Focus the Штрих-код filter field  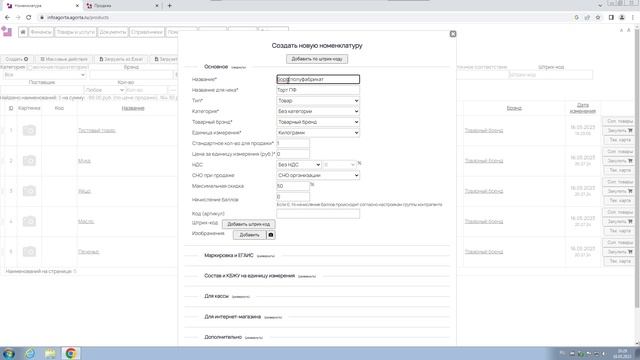pos(551,75)
